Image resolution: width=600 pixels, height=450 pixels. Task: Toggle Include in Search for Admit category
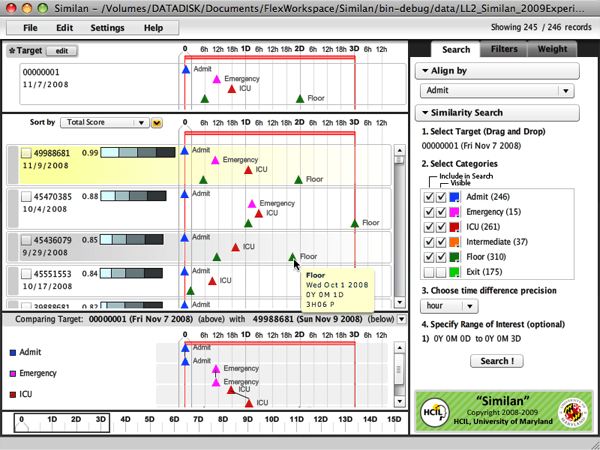(x=429, y=197)
